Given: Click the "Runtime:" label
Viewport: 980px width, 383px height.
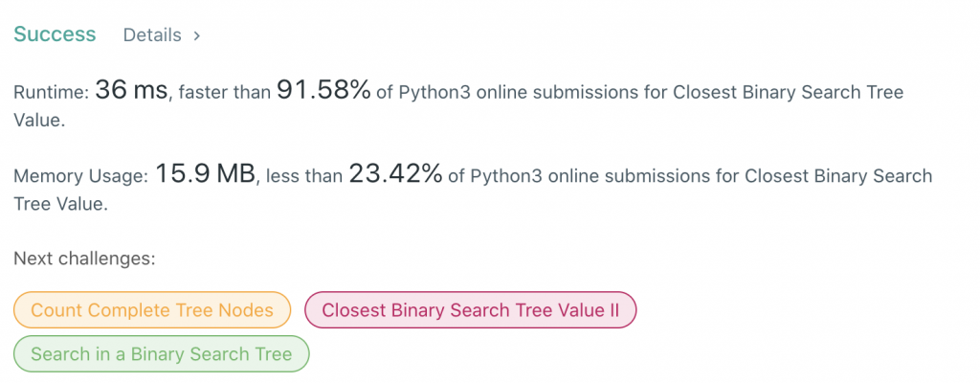Looking at the screenshot, I should (x=51, y=93).
